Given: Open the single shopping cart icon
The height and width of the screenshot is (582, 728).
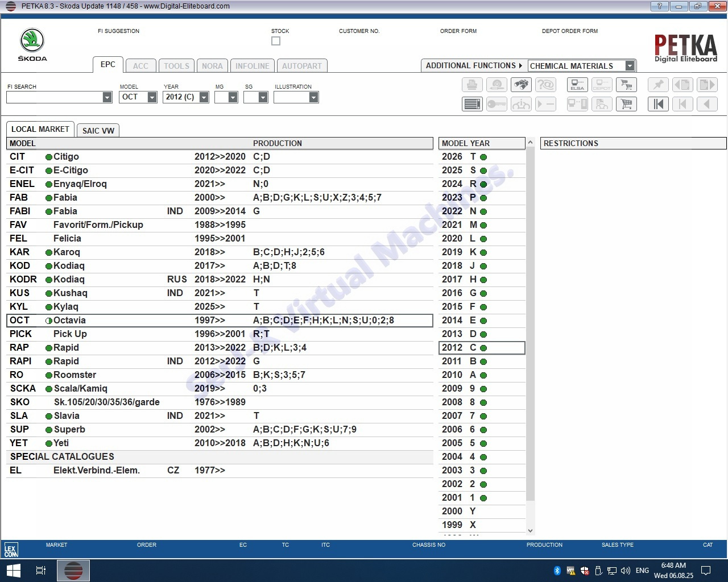Looking at the screenshot, I should 626,104.
